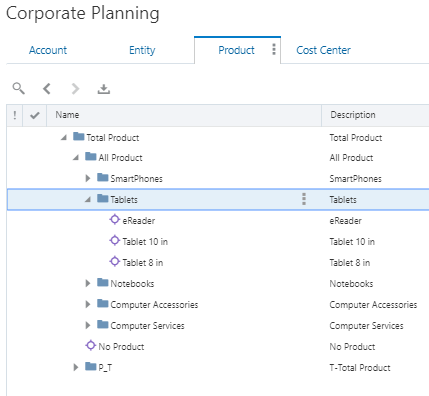Click the SmartPhones description cell
Screen dimensions: 429x396
355,179
